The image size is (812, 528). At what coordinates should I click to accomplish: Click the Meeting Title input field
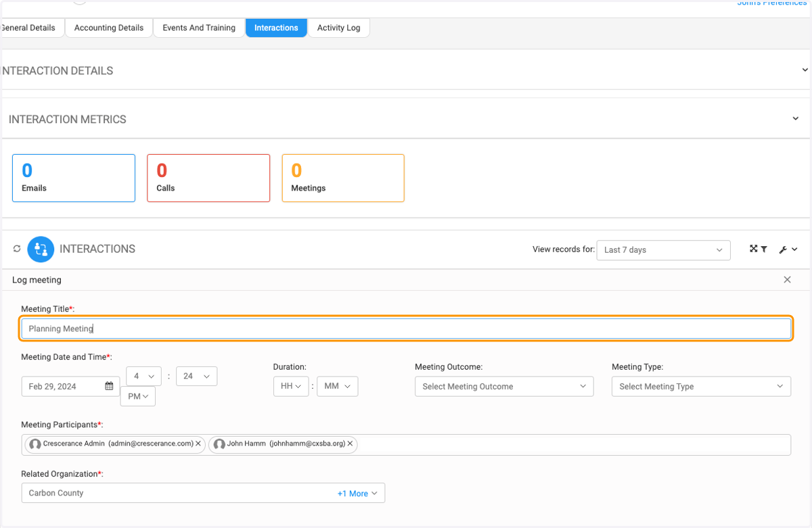tap(406, 329)
